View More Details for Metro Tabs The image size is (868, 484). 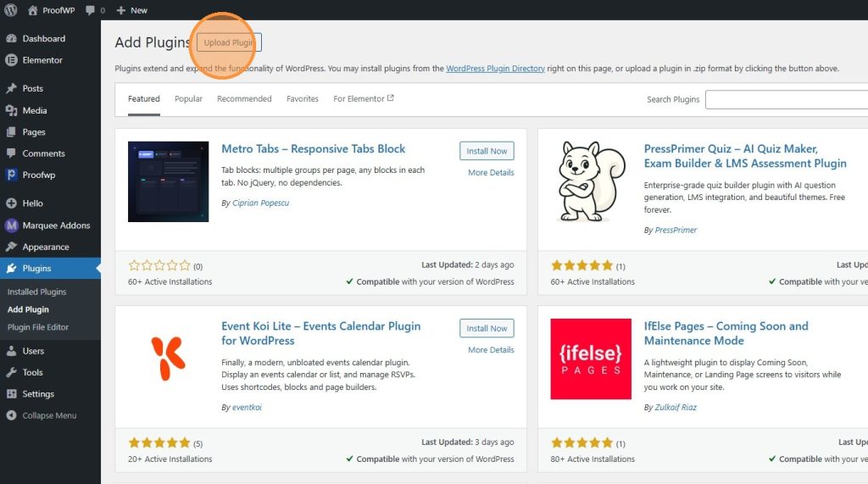point(491,172)
